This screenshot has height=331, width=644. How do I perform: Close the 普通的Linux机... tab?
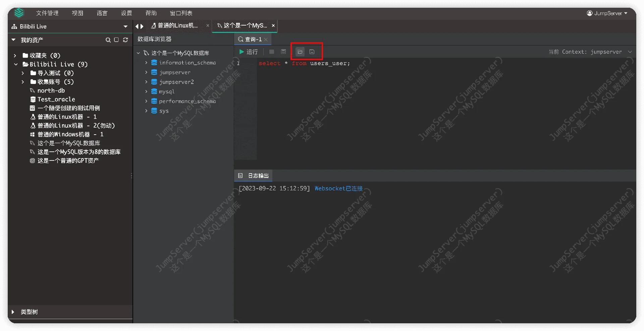coord(208,26)
